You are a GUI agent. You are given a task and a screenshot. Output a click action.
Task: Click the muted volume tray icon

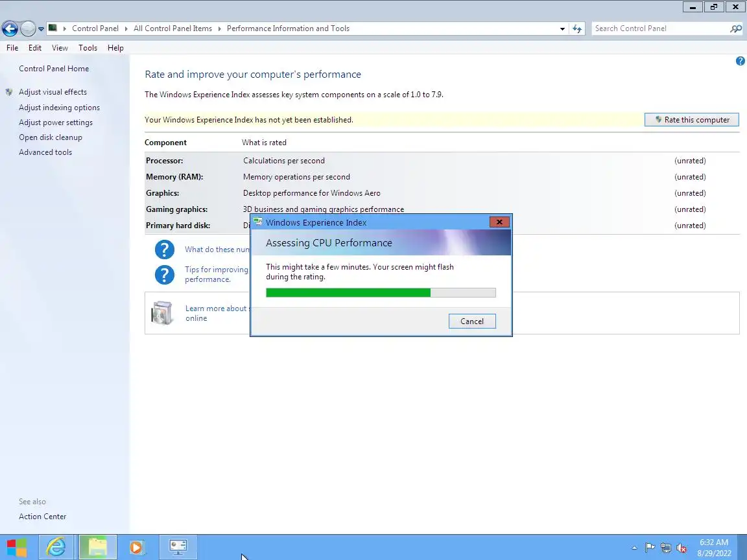(682, 548)
